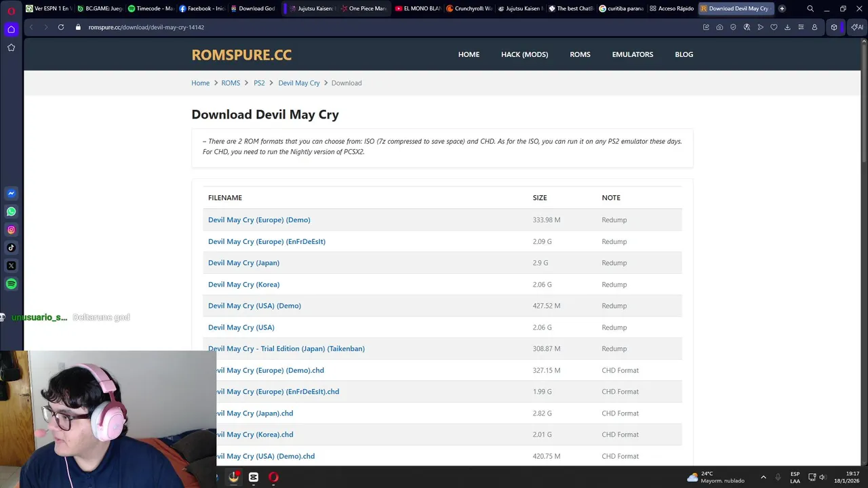Switch to the Acceso Rápido tab
The image size is (868, 488).
tap(672, 9)
